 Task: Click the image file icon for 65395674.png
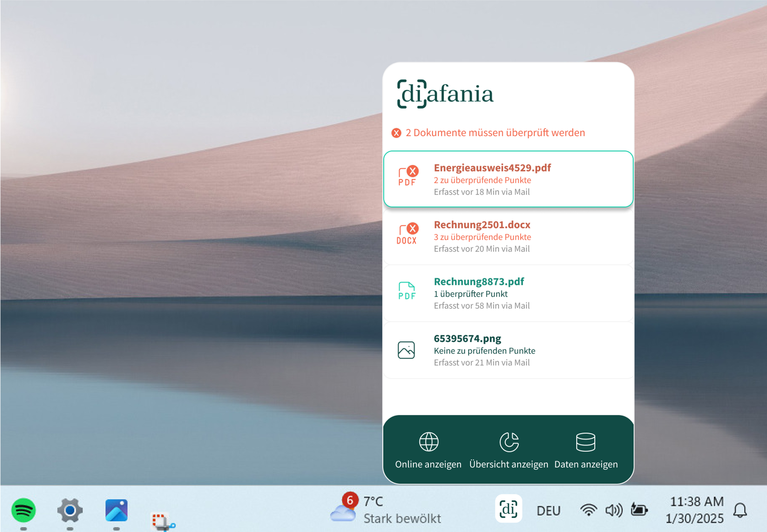coord(406,350)
